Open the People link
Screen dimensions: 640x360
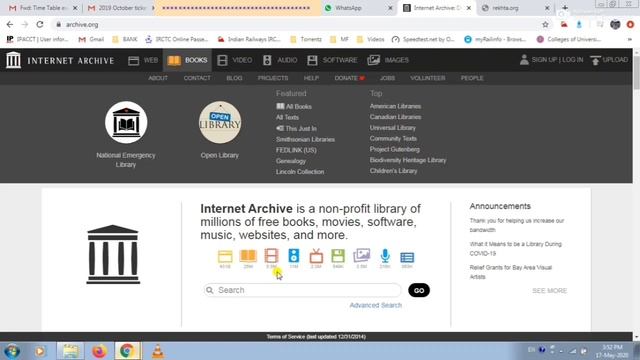coord(472,78)
